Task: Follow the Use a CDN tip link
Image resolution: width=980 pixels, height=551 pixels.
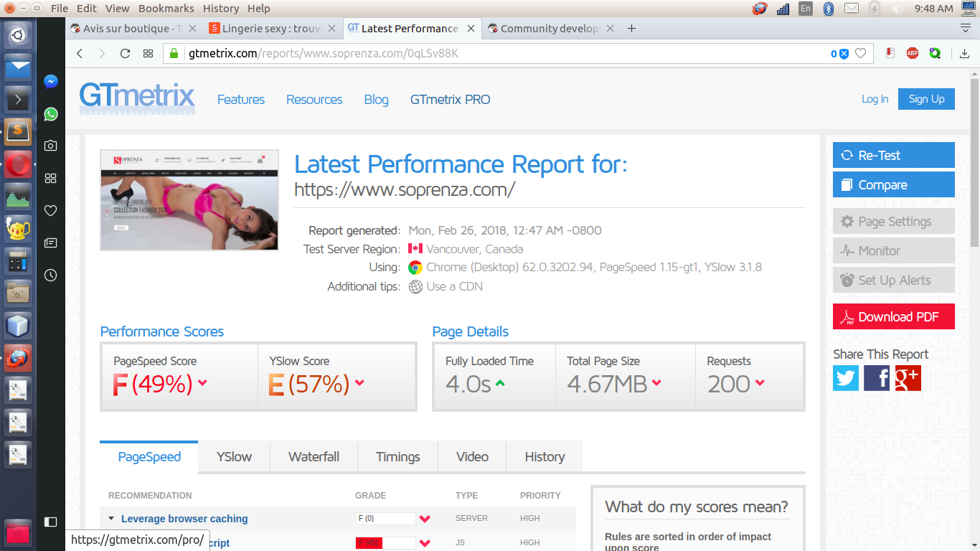Action: (x=454, y=286)
